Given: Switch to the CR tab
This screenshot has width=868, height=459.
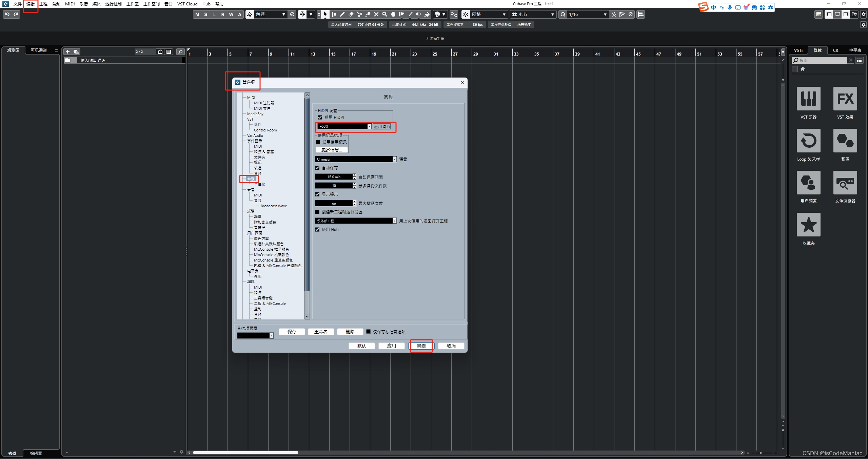Looking at the screenshot, I should (835, 50).
